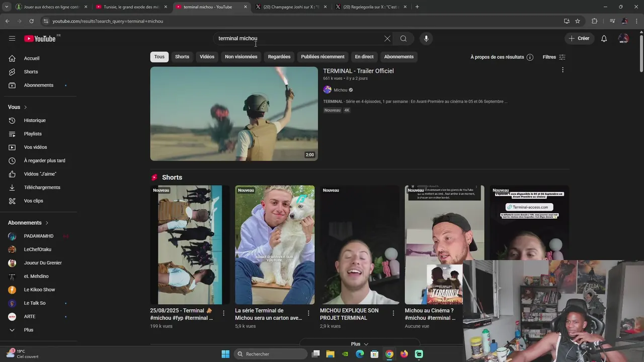Open the Michou au Cinéma ? short title
The height and width of the screenshot is (362, 644).
click(x=430, y=314)
